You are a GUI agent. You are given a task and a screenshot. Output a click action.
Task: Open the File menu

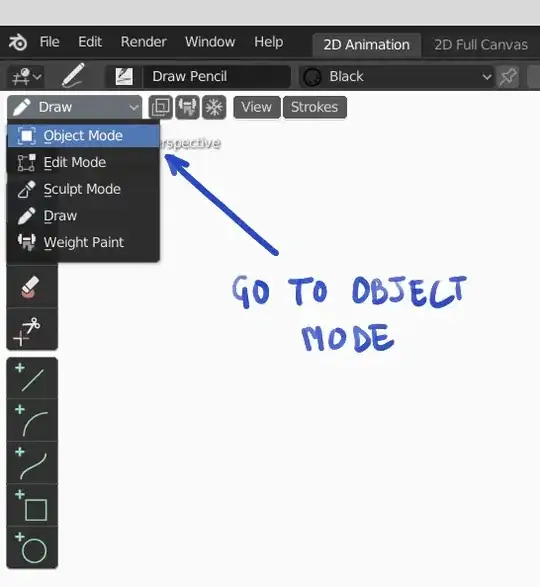point(49,42)
